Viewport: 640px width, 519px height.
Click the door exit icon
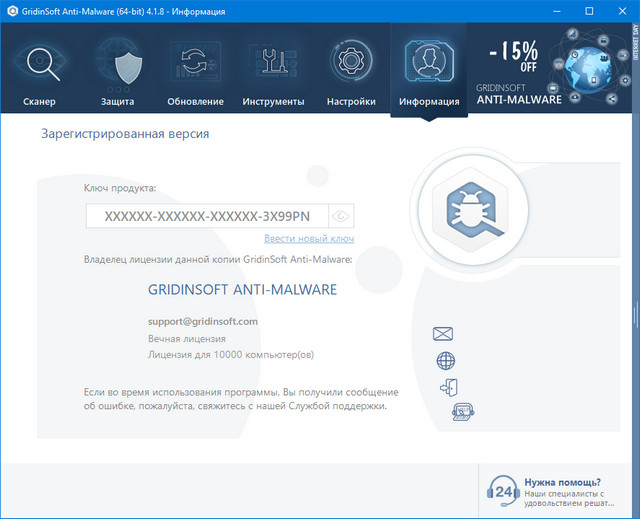(x=449, y=387)
